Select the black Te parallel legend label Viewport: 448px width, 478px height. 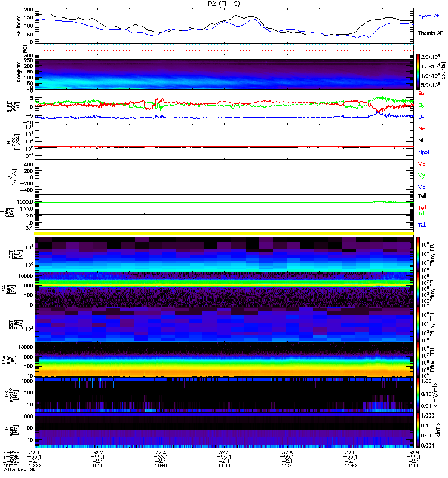[x=422, y=196]
